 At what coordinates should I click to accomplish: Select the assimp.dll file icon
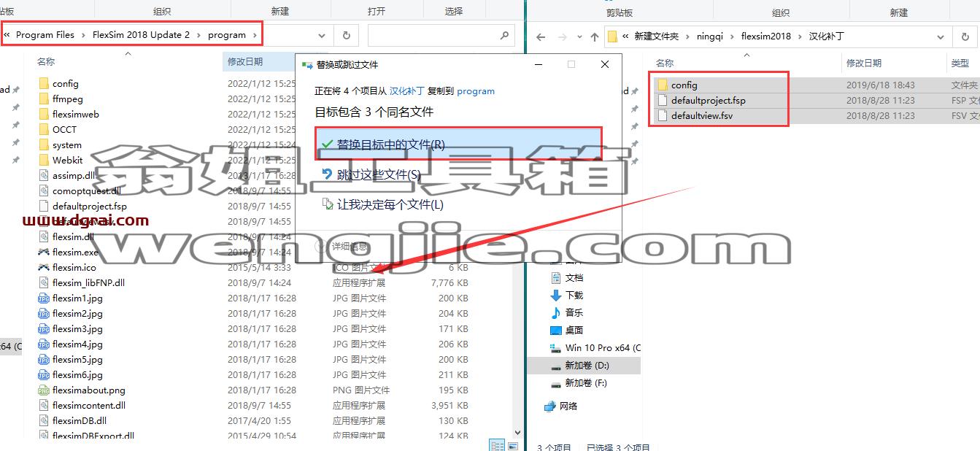coord(43,175)
